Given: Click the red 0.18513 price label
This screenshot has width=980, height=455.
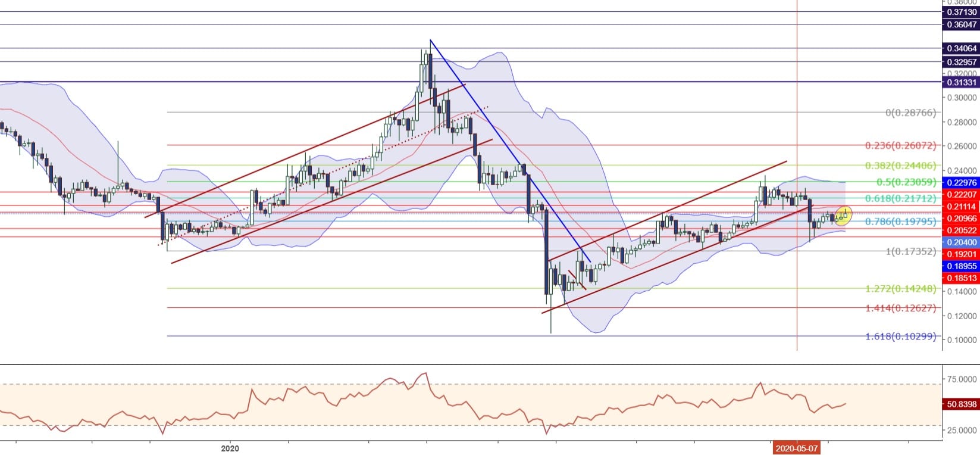Looking at the screenshot, I should point(961,278).
